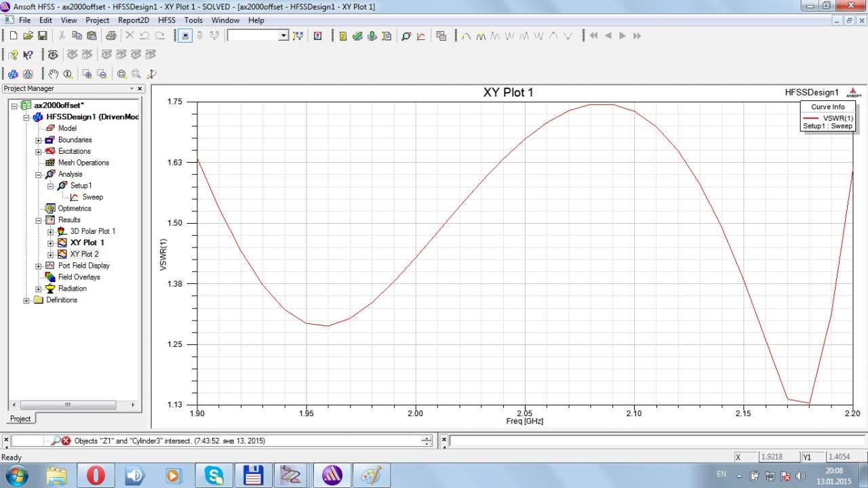Click the VSWR(1) curve legend entry
The image size is (868, 488).
[x=837, y=118]
